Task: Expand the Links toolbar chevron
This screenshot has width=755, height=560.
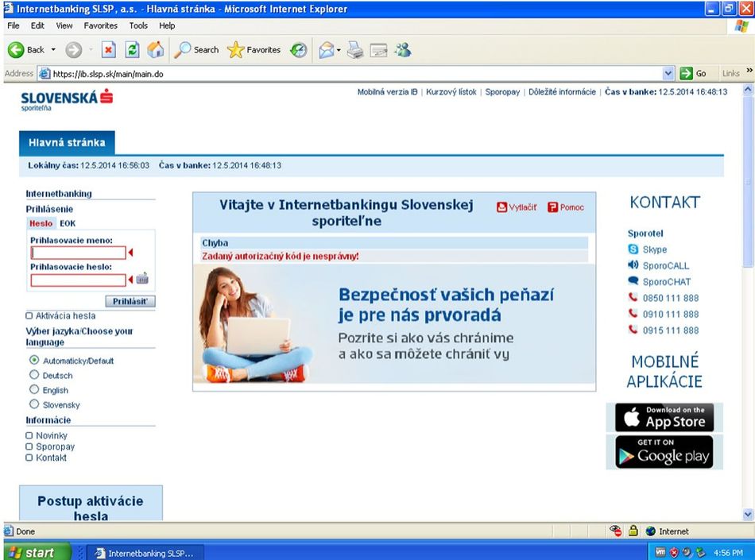Action: pos(749,71)
